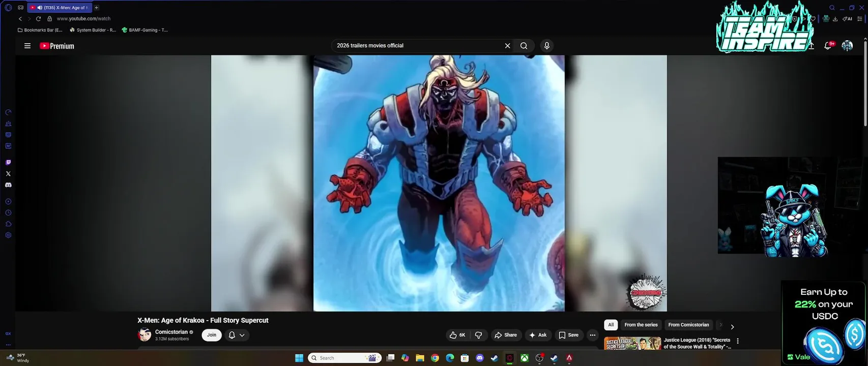Image resolution: width=868 pixels, height=366 pixels.
Task: Open the Bookmarks Bar folder
Action: [40, 30]
